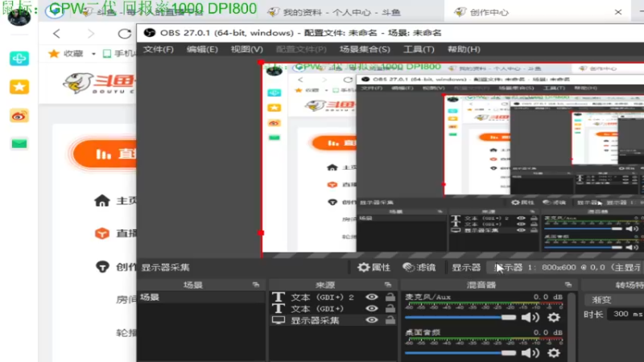Screen dimensions: 644x362
Task: Click the user avatar in browser
Action: 19,15
